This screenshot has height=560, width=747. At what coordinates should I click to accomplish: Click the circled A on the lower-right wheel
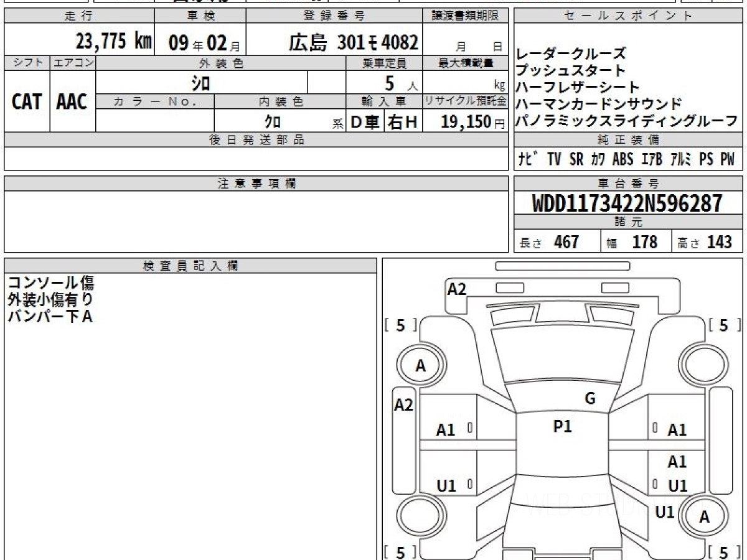(x=704, y=516)
